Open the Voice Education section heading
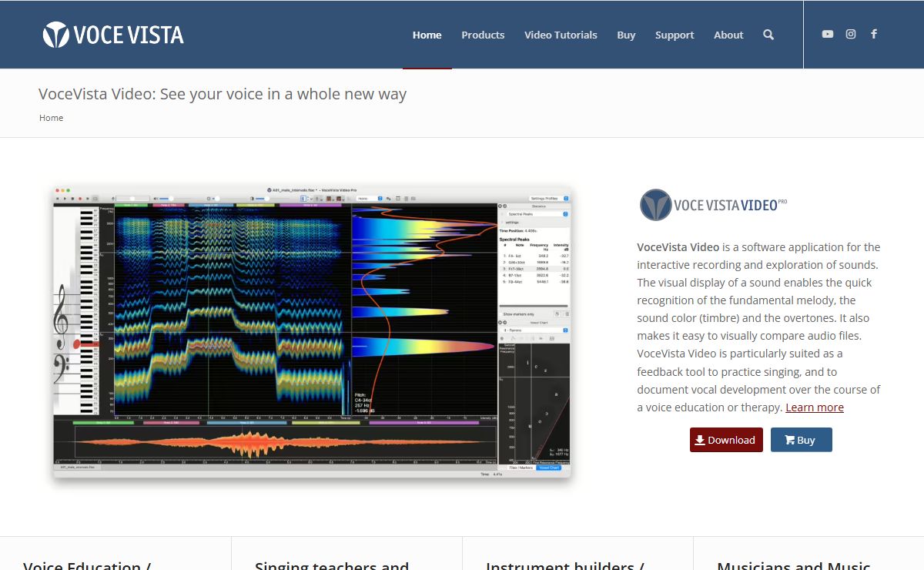 click(86, 565)
